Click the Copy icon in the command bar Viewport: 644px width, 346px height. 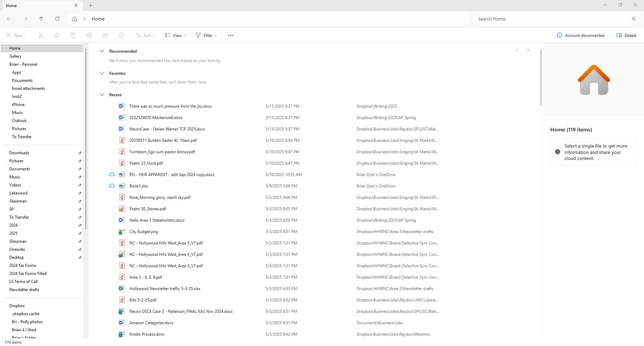57,35
